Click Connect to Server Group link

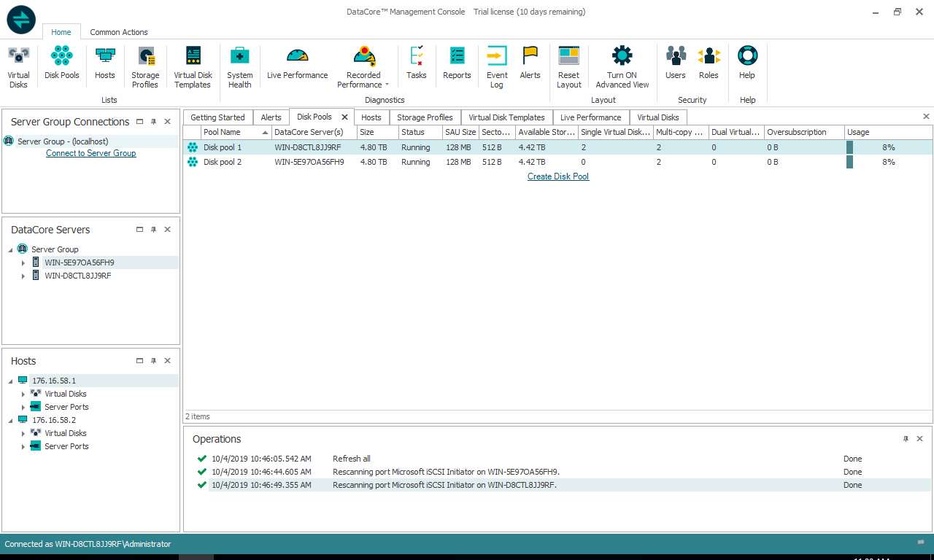91,153
